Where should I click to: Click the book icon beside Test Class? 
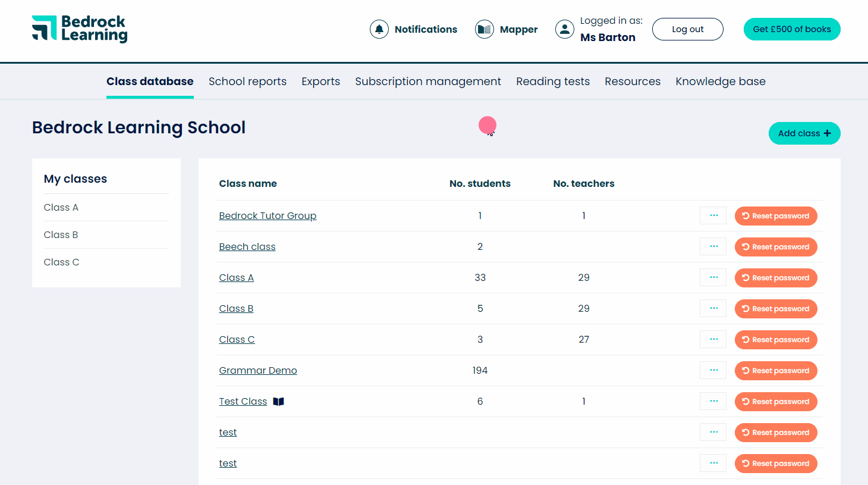[278, 402]
